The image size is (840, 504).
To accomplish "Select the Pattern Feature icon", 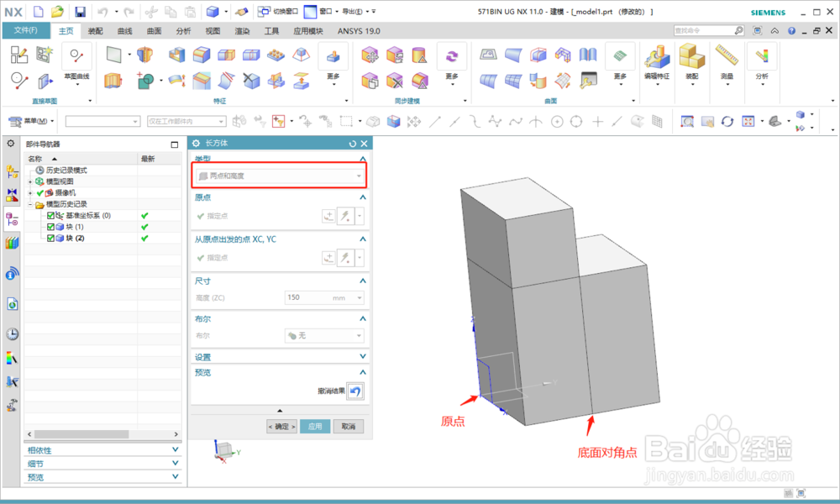I will tap(276, 54).
